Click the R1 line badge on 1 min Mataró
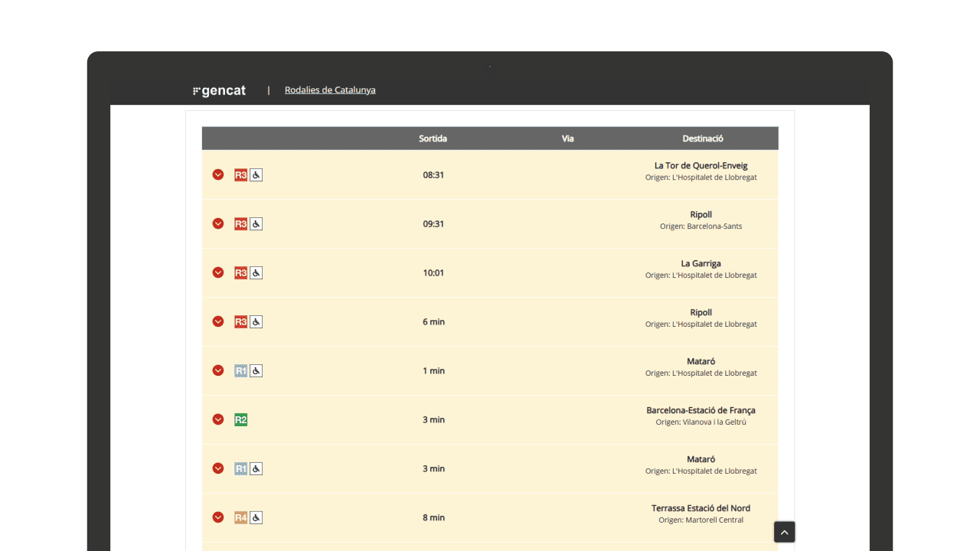 [240, 371]
